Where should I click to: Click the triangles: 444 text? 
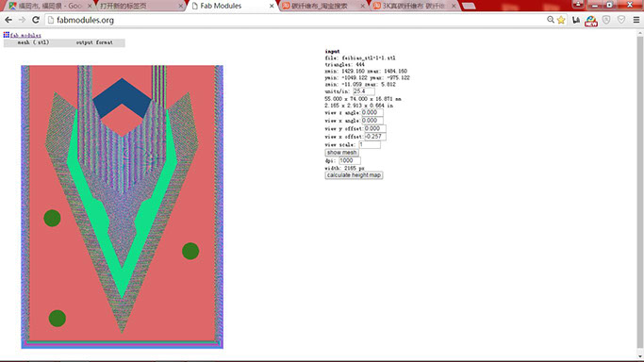[x=344, y=65]
